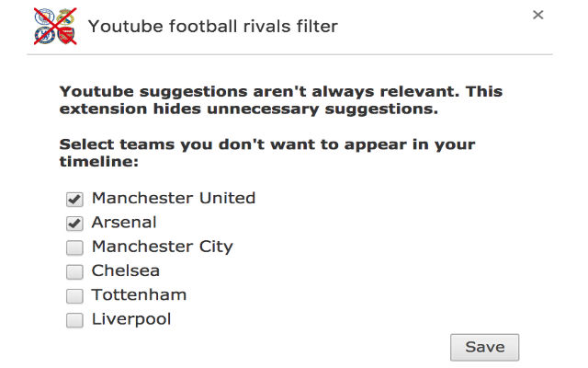The width and height of the screenshot is (588, 368).
Task: Uncheck the Arsenal checkbox
Action: coord(74,223)
